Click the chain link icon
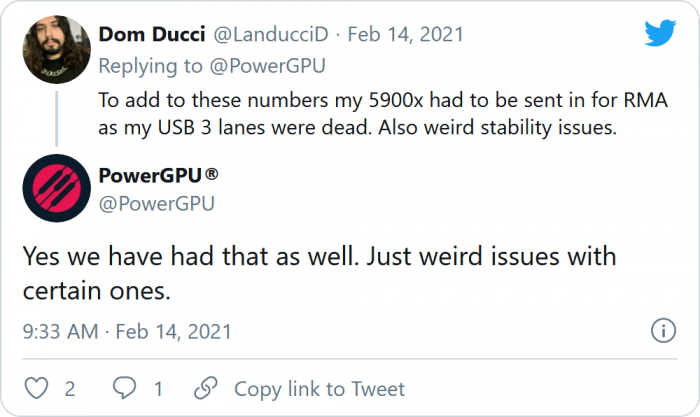The width and height of the screenshot is (700, 417). coord(206,388)
